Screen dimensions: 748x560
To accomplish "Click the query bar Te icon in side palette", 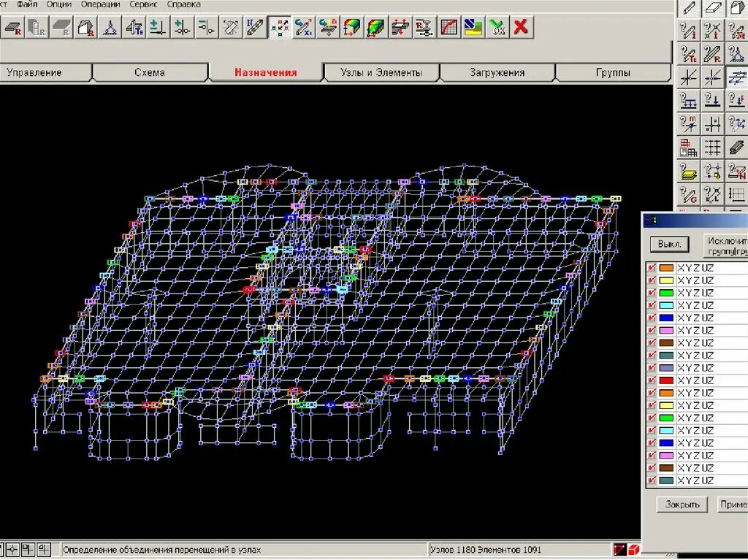I will click(688, 54).
